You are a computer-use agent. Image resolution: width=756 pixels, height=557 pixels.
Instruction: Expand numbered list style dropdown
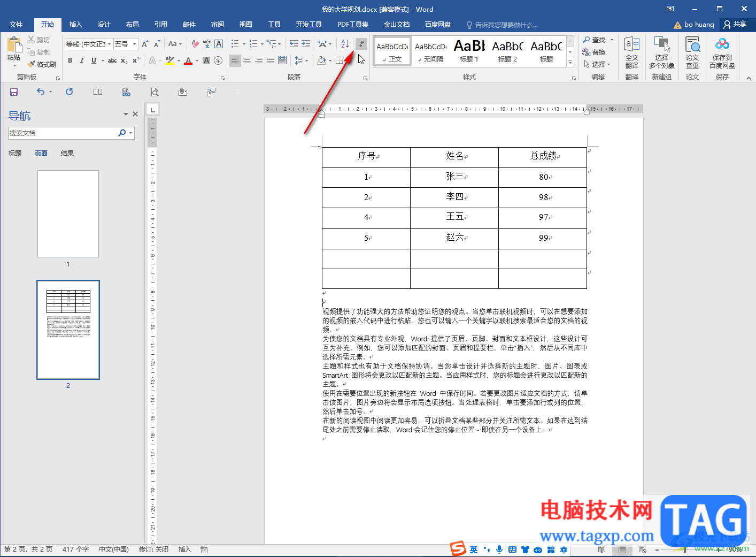(x=262, y=44)
